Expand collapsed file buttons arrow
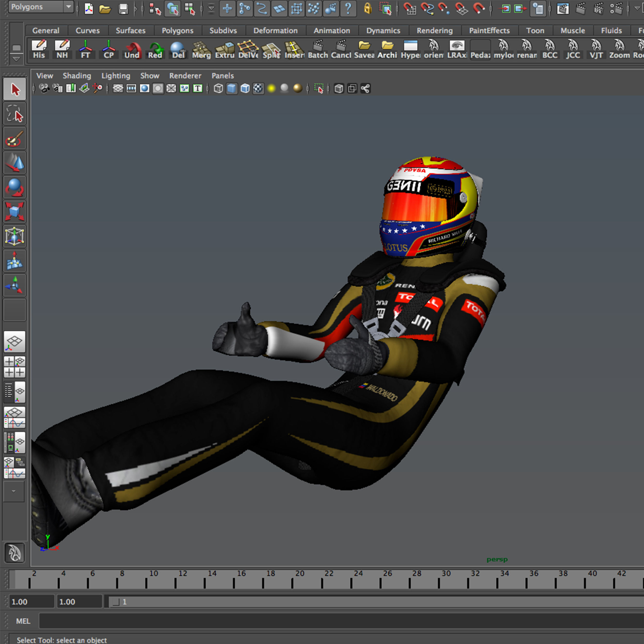 [135, 9]
